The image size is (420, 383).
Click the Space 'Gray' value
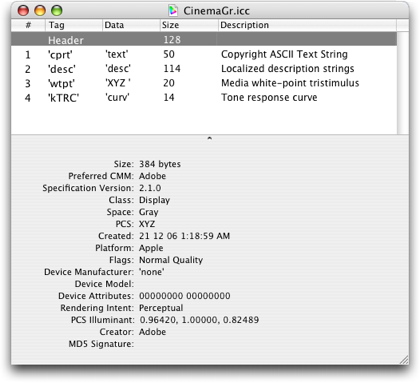click(x=149, y=212)
